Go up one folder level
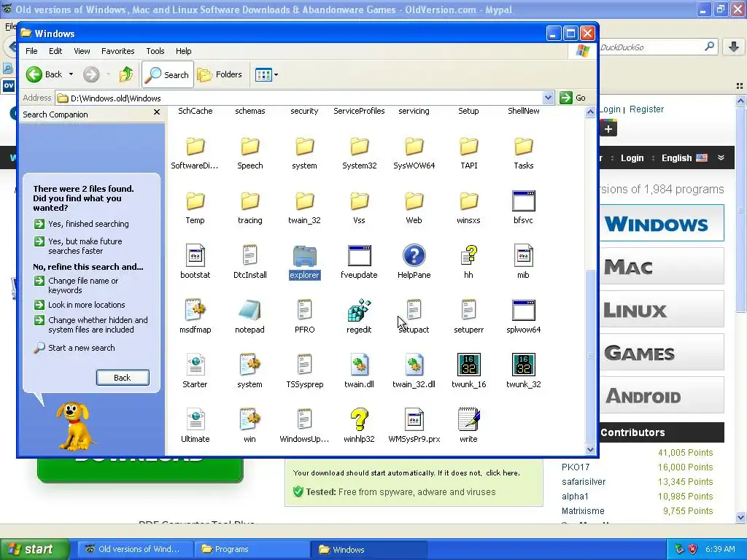The width and height of the screenshot is (747, 560). coord(126,74)
